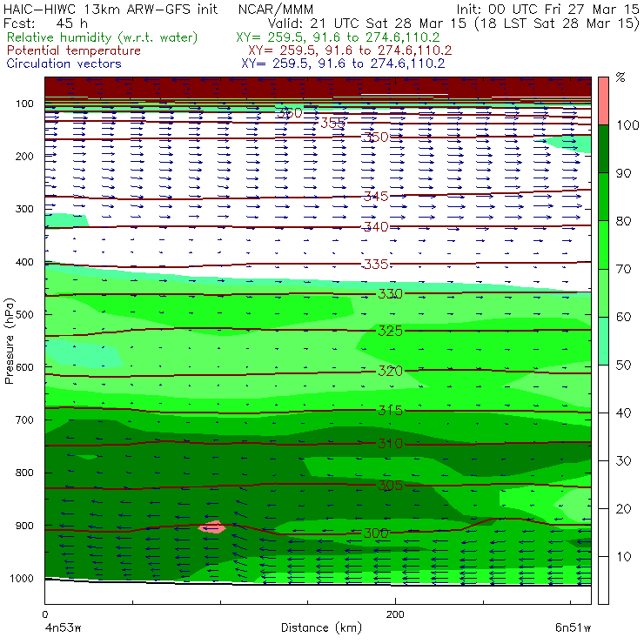Click the 900 hPa pressure axis tick label
The width and height of the screenshot is (644, 644).
[x=24, y=526]
